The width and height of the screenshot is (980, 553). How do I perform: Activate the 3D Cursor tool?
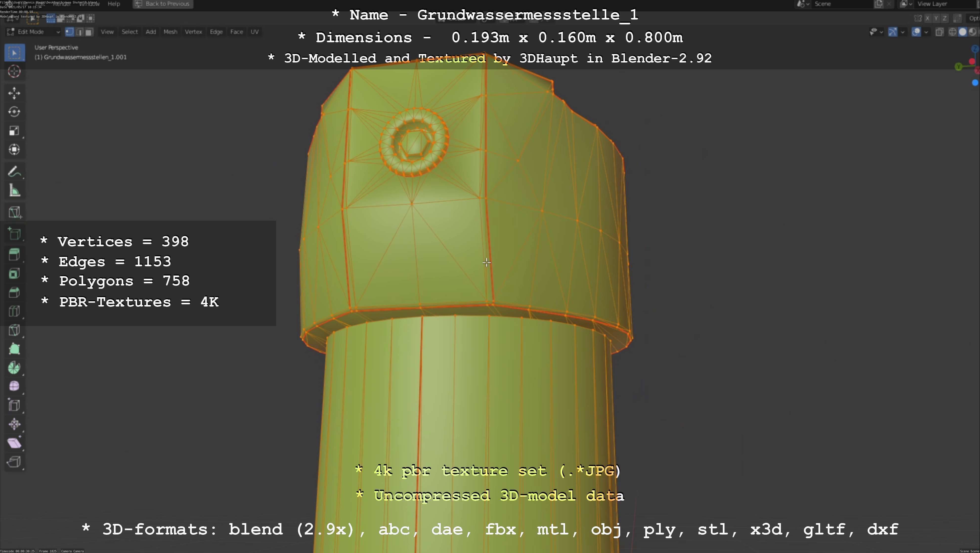pos(14,71)
